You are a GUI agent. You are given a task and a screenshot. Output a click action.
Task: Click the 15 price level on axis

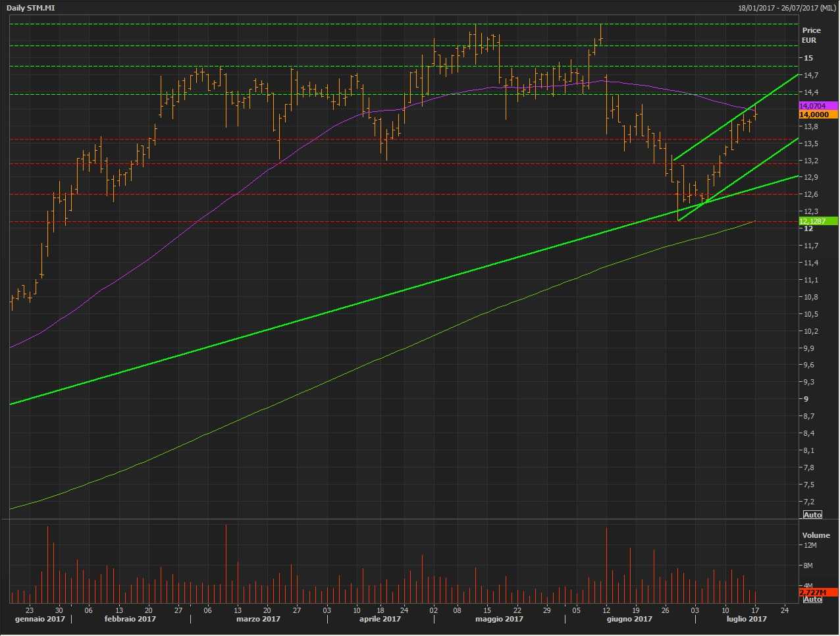coord(808,58)
